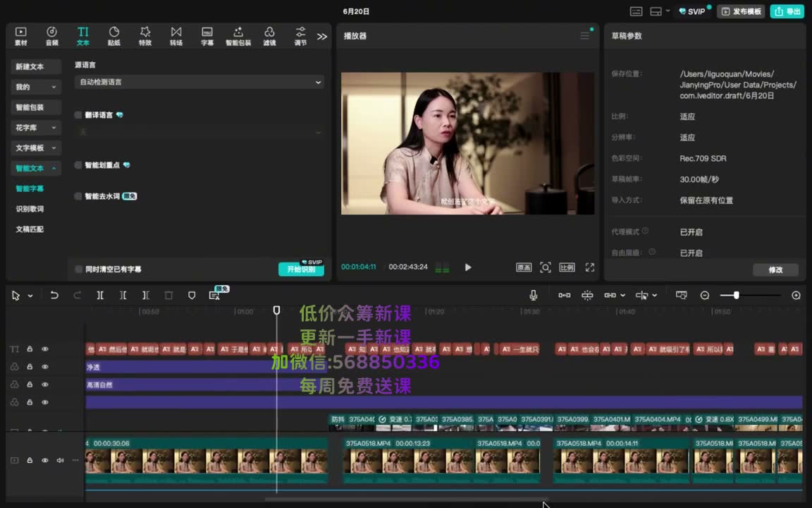
Task: Undo the last edit
Action: point(54,295)
